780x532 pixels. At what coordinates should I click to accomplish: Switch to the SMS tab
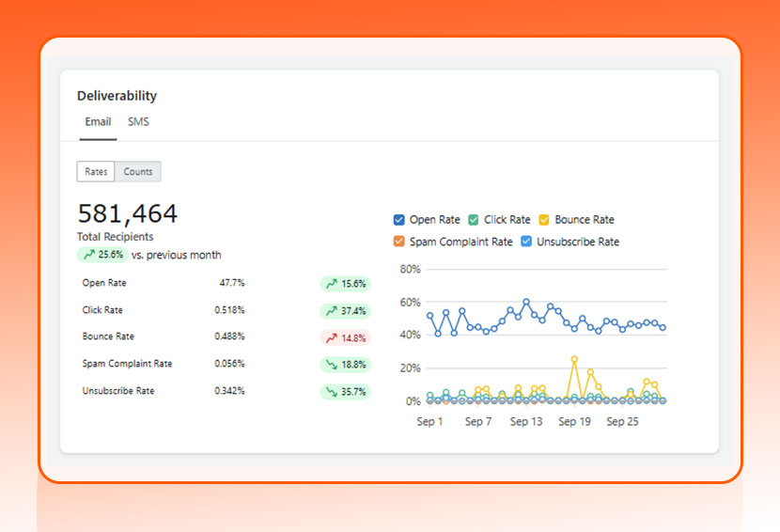[138, 122]
